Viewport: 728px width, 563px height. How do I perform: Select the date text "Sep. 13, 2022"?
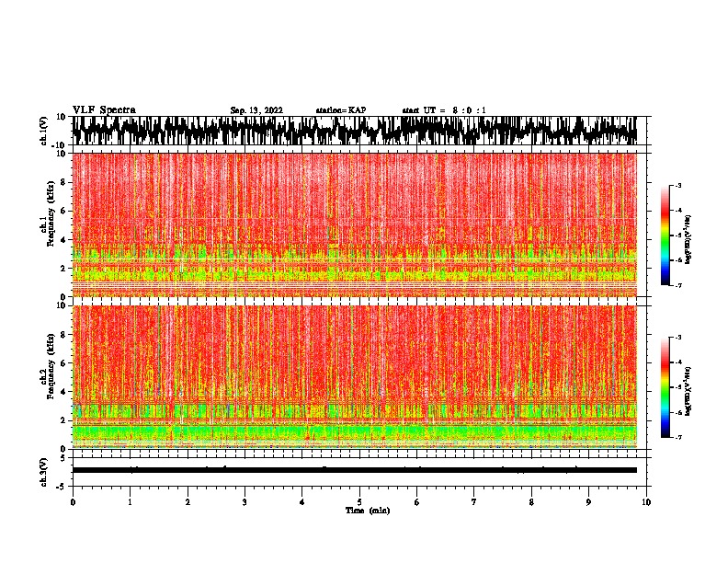(256, 110)
